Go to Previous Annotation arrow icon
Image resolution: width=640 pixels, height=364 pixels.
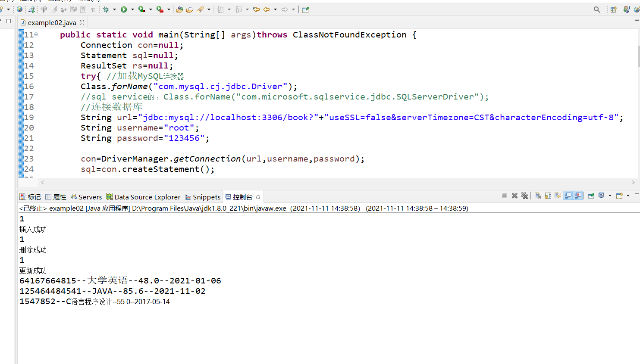tap(238, 9)
